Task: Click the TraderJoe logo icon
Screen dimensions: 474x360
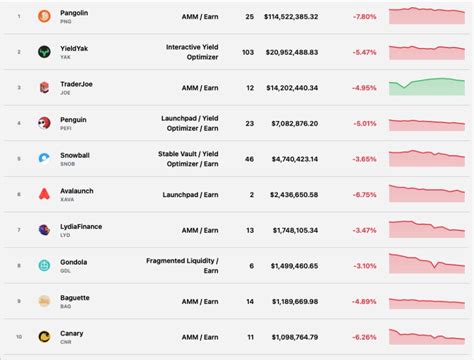Action: tap(44, 87)
